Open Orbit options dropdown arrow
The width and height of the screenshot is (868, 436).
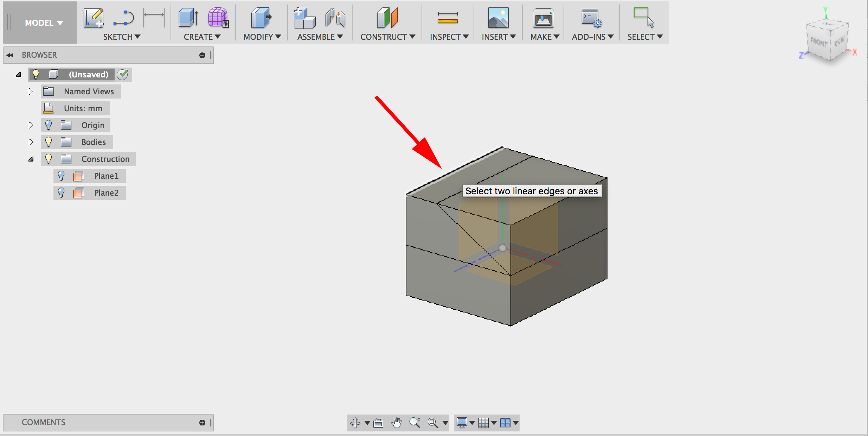(x=367, y=423)
